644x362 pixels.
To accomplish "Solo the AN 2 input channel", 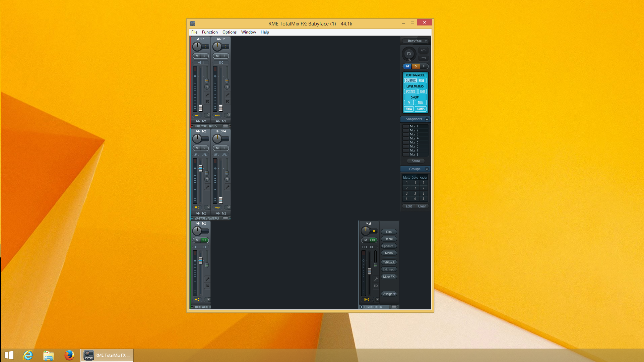I will coord(224,56).
